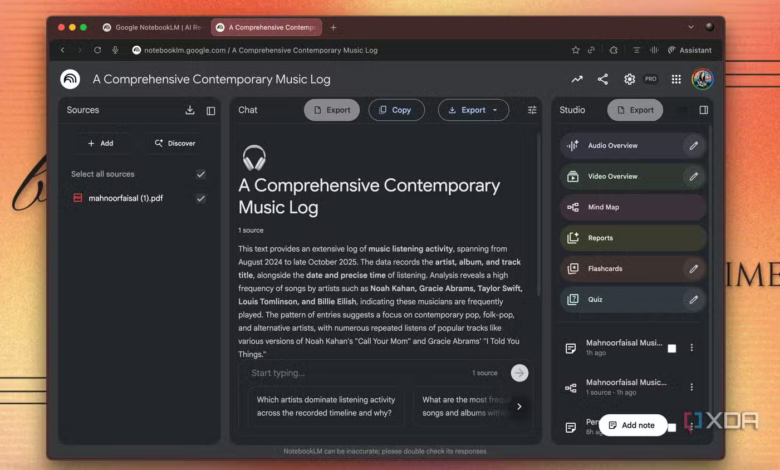The height and width of the screenshot is (470, 780).
Task: Click Export button in Studio header
Action: point(635,110)
